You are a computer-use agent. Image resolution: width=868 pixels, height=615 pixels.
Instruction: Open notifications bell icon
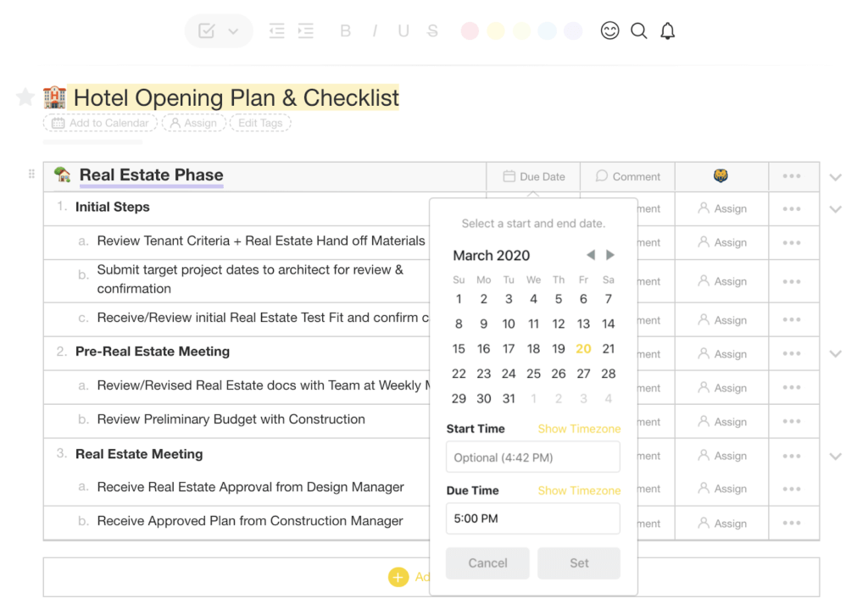pos(668,31)
